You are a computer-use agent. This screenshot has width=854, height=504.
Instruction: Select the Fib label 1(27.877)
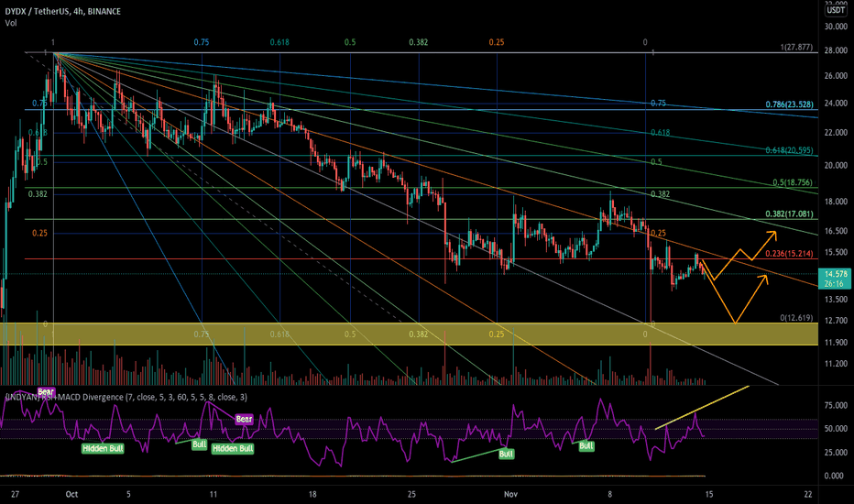(x=796, y=48)
